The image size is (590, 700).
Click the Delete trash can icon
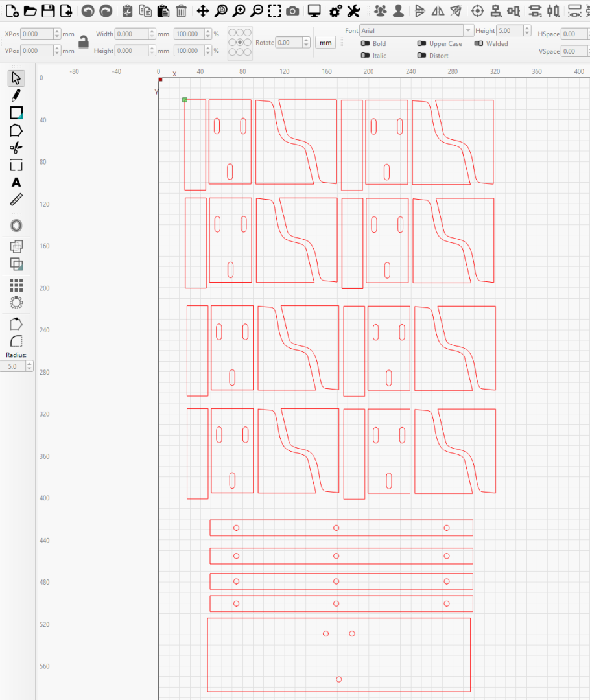click(182, 10)
